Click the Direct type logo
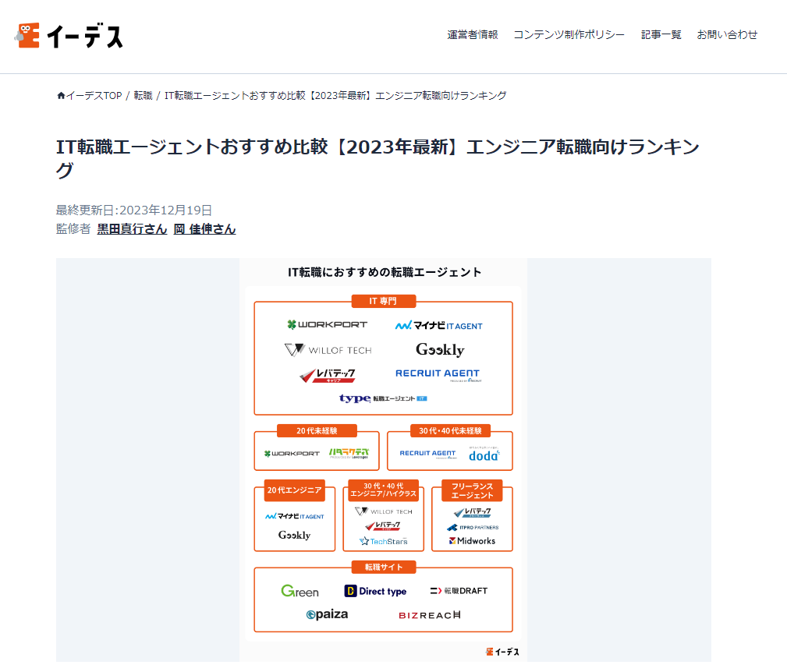787x672 pixels. [375, 591]
